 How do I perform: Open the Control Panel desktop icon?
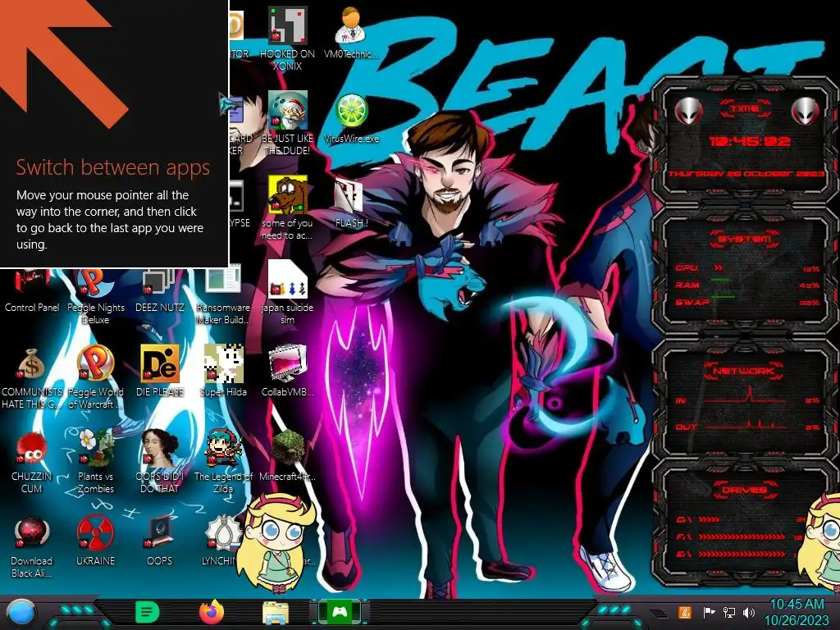point(32,290)
